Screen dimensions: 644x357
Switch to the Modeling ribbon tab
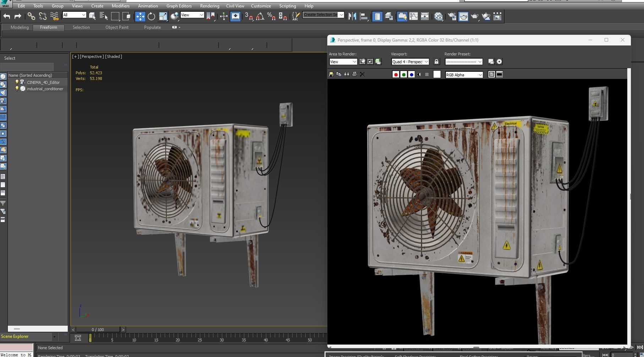20,27
